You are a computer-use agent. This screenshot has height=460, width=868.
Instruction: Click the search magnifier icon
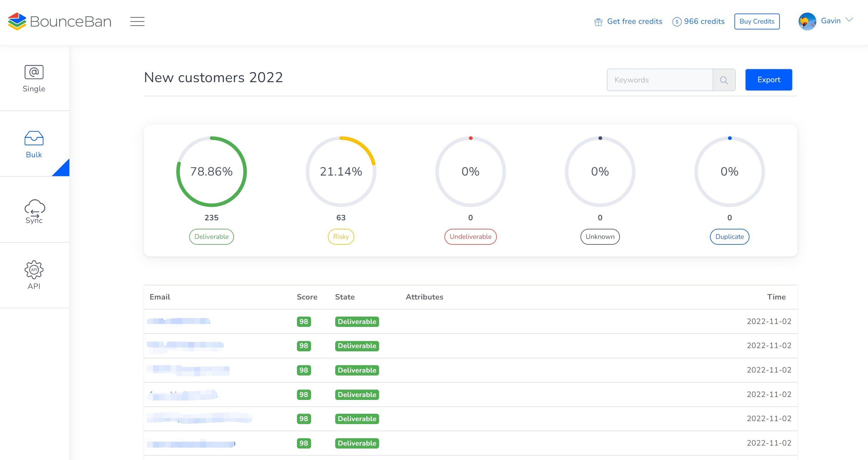(x=724, y=80)
